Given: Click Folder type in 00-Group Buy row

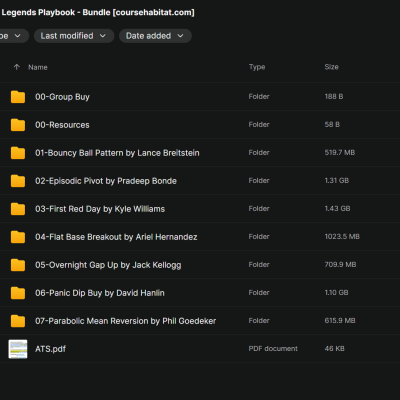Looking at the screenshot, I should tap(259, 96).
